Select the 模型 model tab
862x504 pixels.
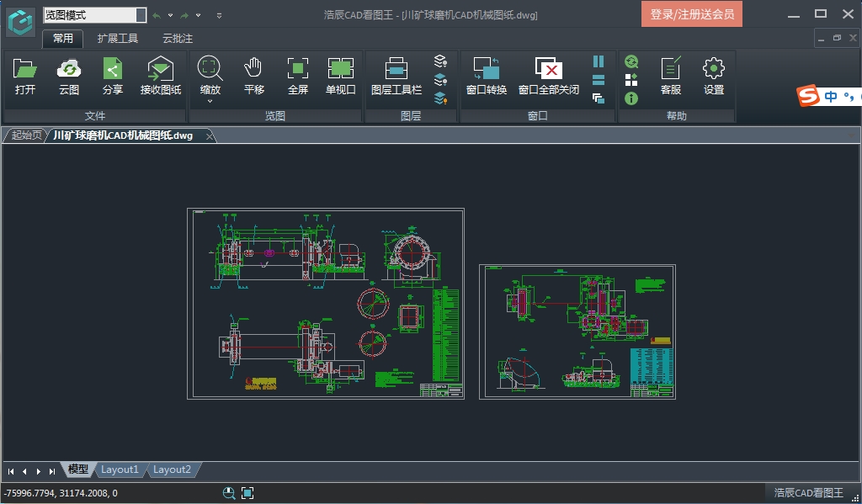tap(78, 470)
